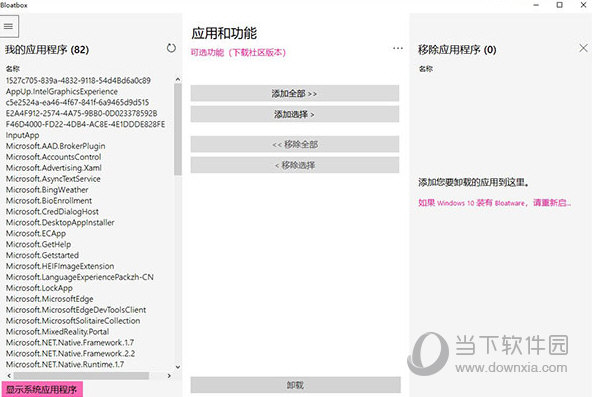The width and height of the screenshot is (592, 397).
Task: Click the horizontal scroll-right arrow
Action: (169, 376)
